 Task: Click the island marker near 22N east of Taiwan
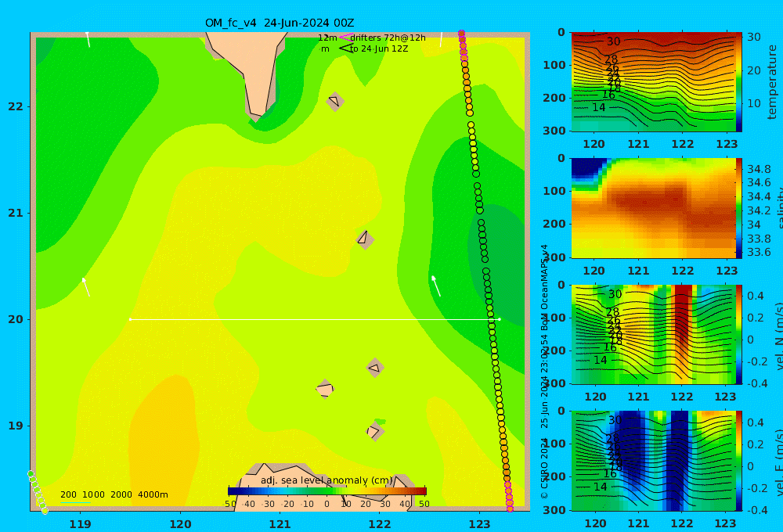[335, 101]
